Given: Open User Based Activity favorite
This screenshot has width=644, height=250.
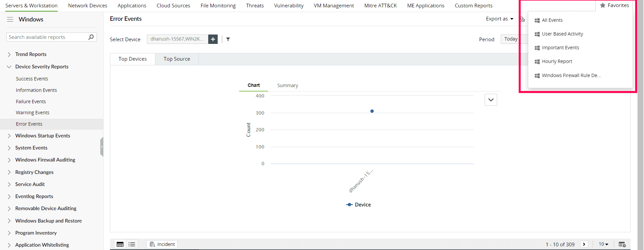Looking at the screenshot, I should point(562,34).
